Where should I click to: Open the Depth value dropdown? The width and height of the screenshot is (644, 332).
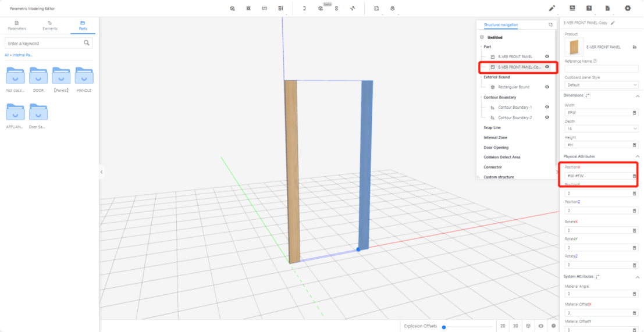601,128
